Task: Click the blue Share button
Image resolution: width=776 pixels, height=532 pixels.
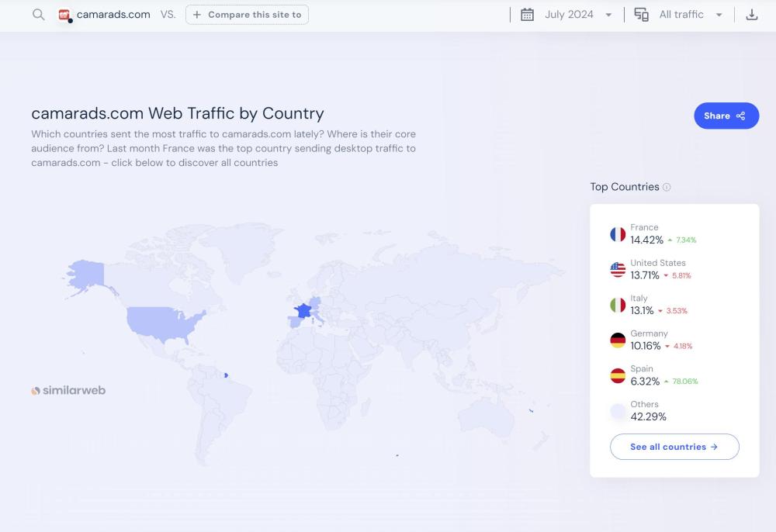Action: click(x=726, y=116)
